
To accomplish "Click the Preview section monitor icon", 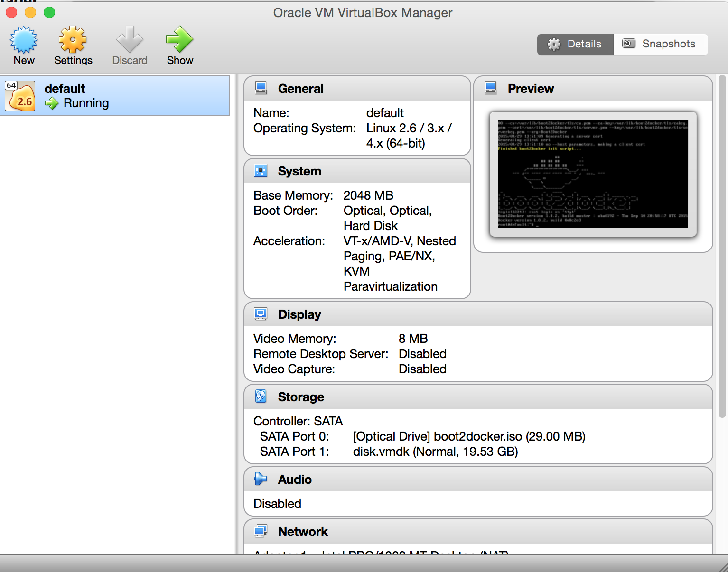I will pos(490,88).
